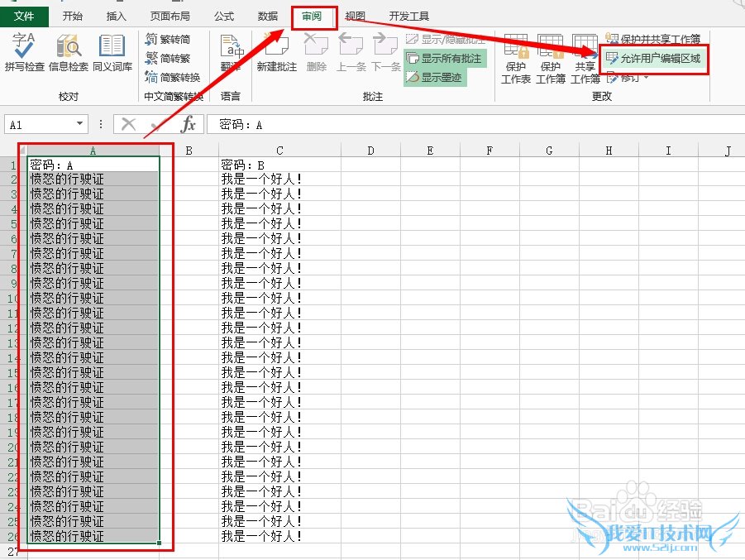Image resolution: width=745 pixels, height=560 pixels.
Task: Click the fx insert function icon
Action: (189, 125)
